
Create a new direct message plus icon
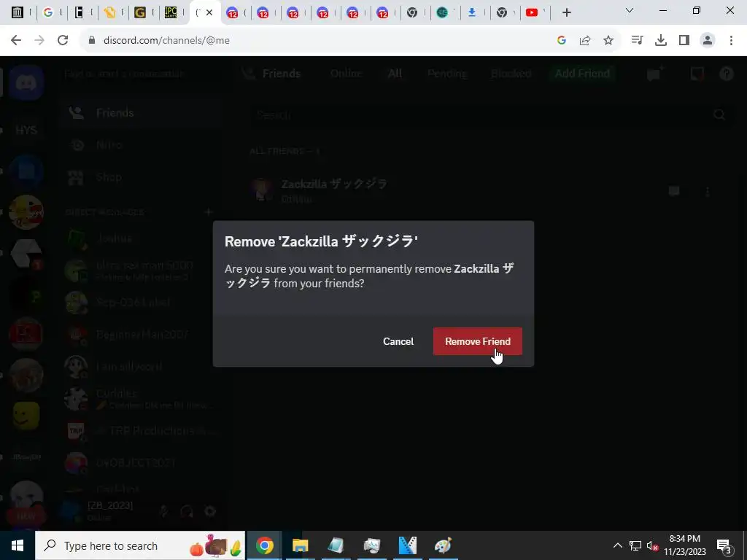pos(208,212)
